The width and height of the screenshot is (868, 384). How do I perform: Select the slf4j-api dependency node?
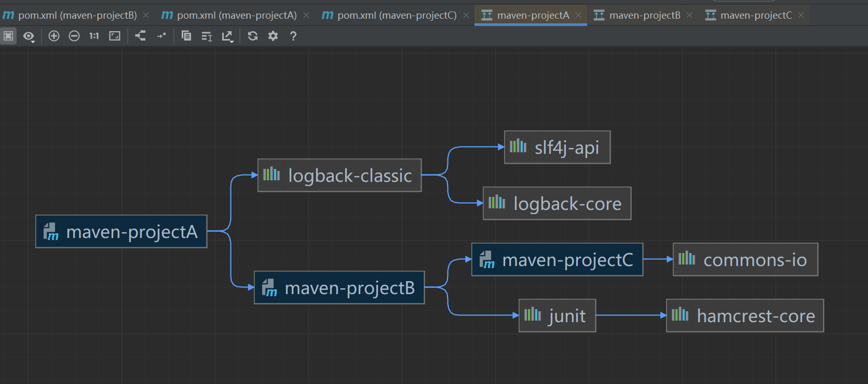pos(557,147)
